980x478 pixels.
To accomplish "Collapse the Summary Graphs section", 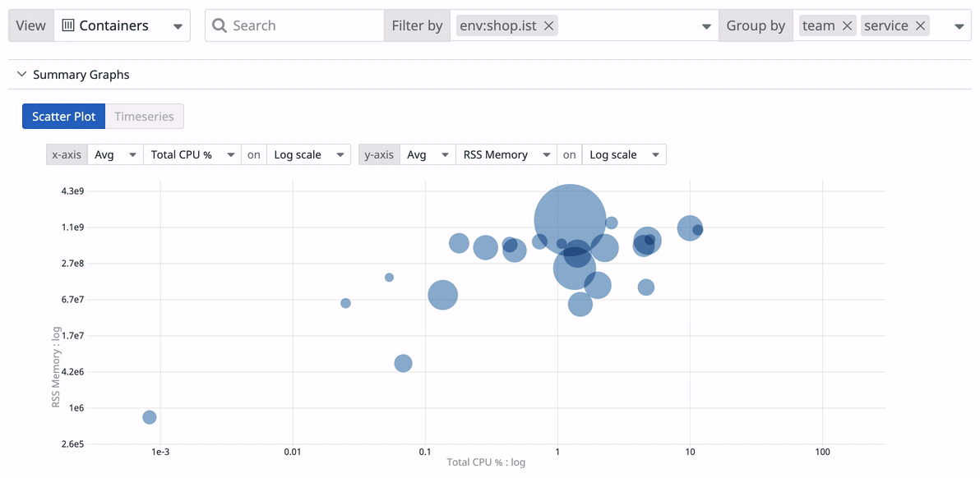I will (x=21, y=74).
